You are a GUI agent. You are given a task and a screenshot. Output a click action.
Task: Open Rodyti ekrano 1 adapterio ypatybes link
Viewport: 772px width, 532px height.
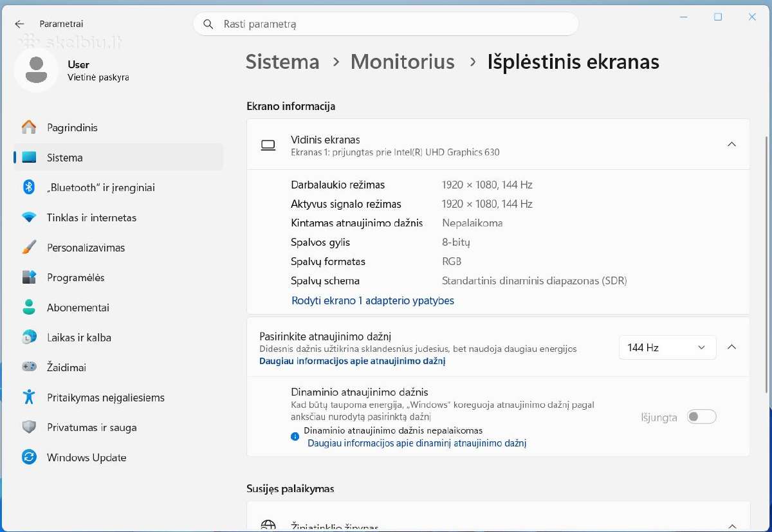373,300
